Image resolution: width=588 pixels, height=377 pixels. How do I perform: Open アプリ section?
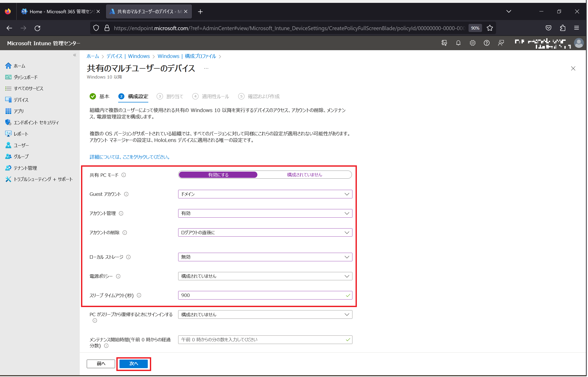(x=15, y=111)
